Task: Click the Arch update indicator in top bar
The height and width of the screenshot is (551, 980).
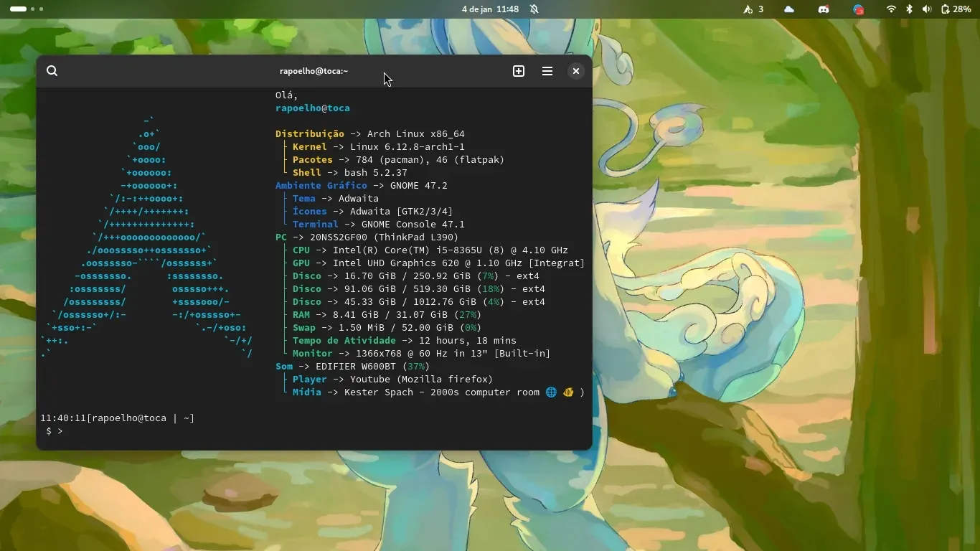Action: (753, 9)
